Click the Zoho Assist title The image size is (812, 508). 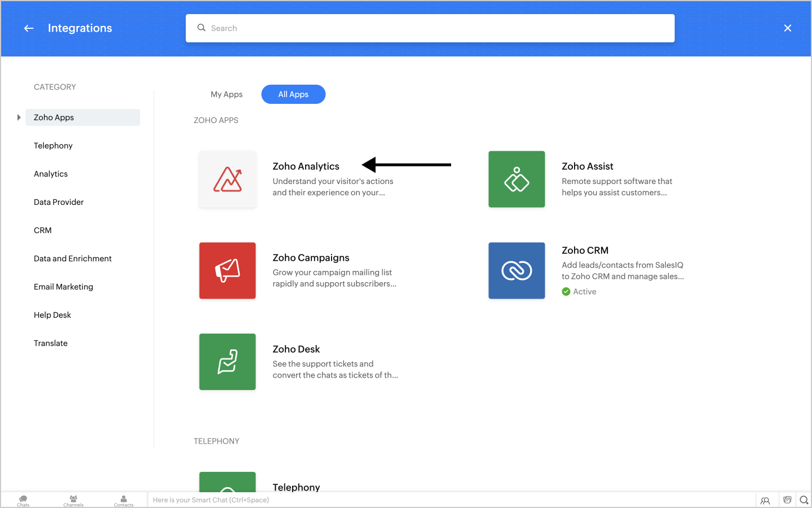tap(588, 167)
